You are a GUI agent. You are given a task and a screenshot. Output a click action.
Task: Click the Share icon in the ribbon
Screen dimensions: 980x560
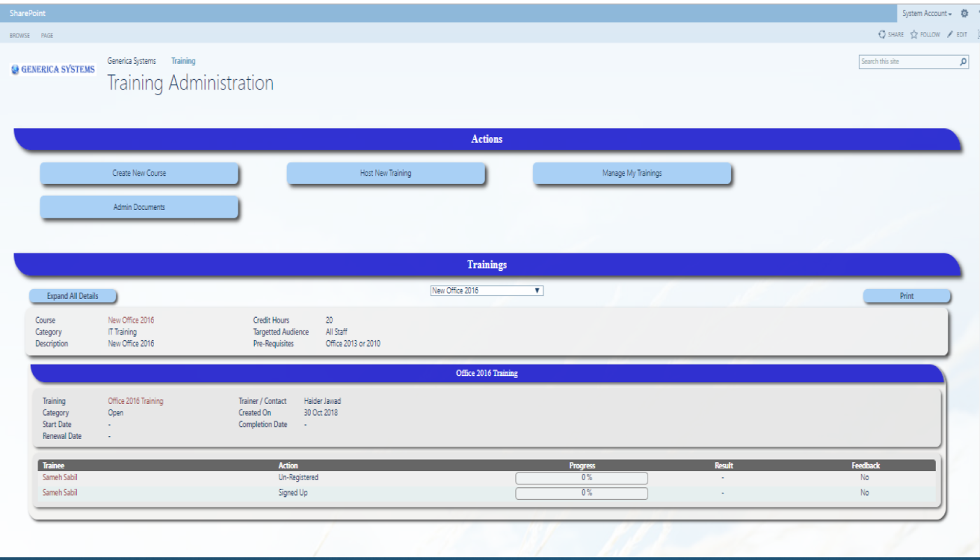click(882, 34)
